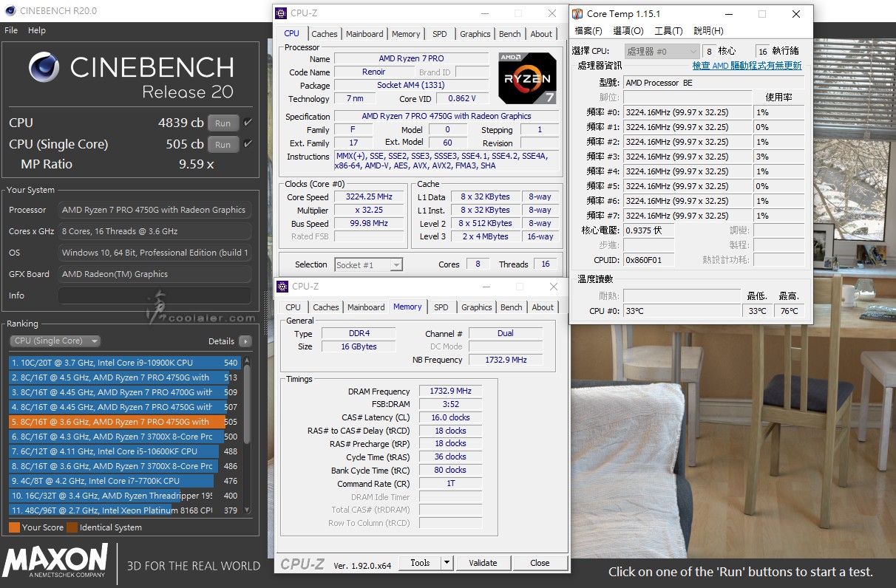
Task: Run the CPU (Single Core) test
Action: [223, 144]
